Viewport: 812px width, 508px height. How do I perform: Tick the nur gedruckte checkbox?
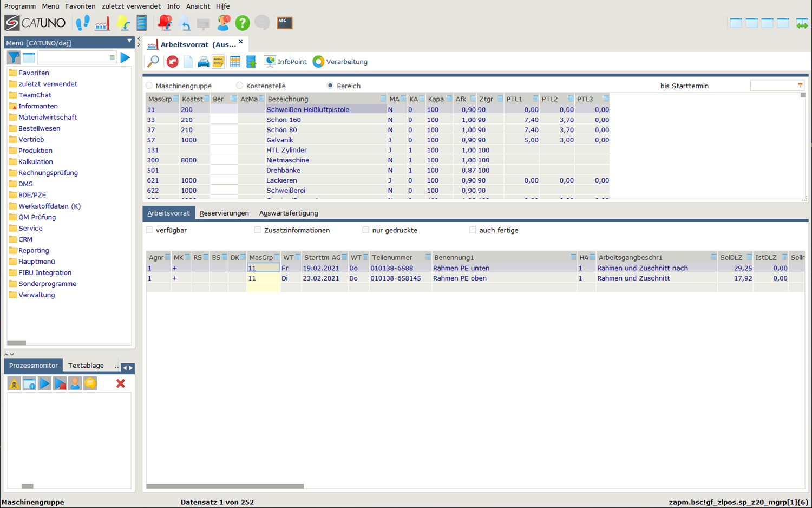pyautogui.click(x=366, y=230)
